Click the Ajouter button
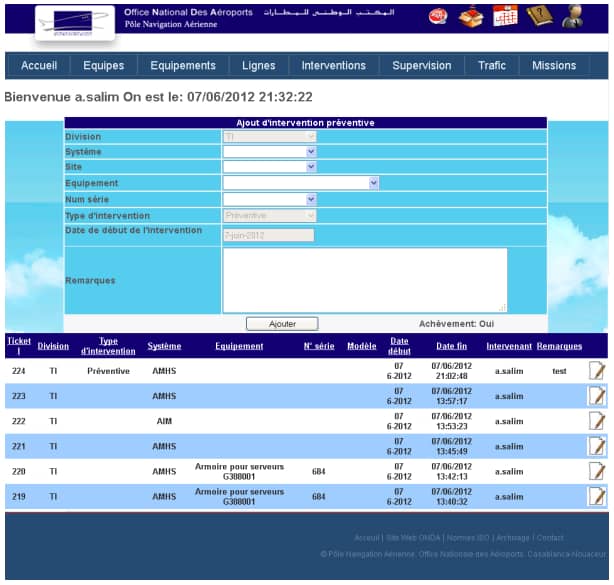Image resolution: width=614 pixels, height=585 pixels. tap(282, 324)
